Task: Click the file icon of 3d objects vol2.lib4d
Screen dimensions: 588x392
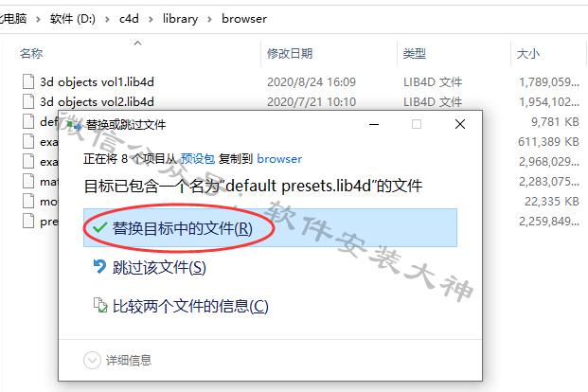Action: (28, 101)
